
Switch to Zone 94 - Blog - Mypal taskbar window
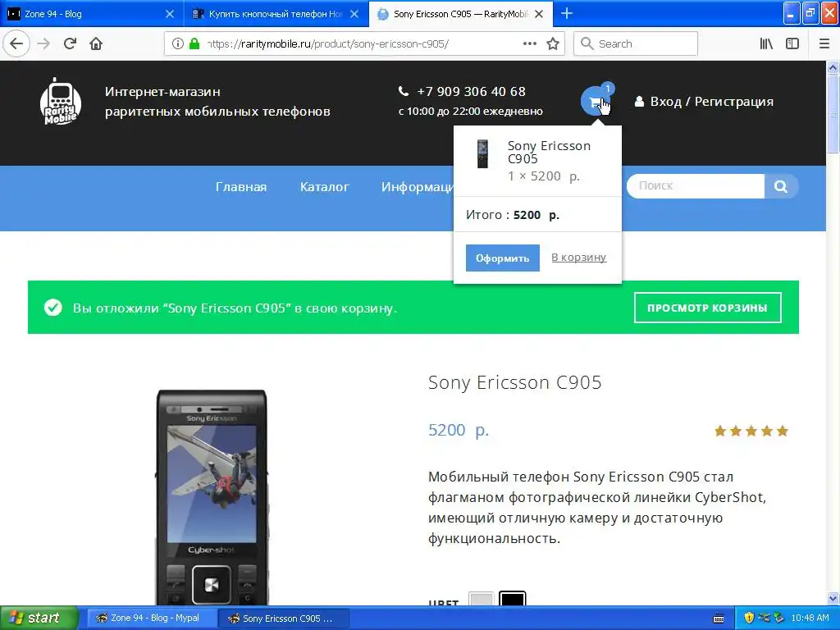[152, 619]
